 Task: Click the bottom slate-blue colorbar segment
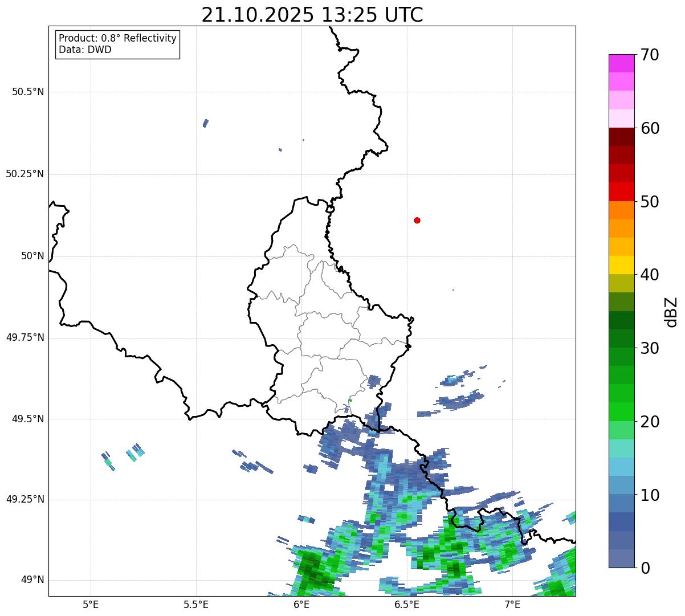pos(621,558)
